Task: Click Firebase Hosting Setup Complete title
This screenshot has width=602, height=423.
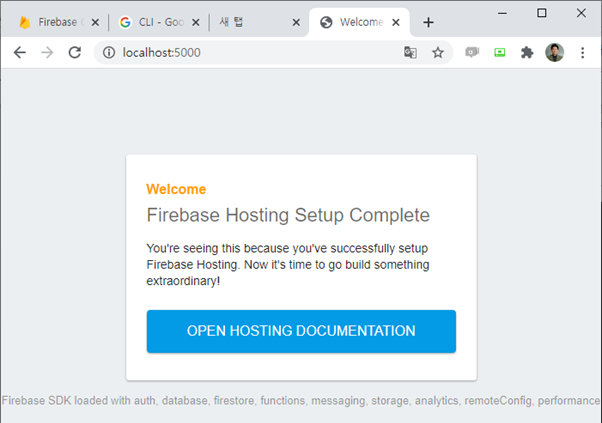Action: click(288, 215)
